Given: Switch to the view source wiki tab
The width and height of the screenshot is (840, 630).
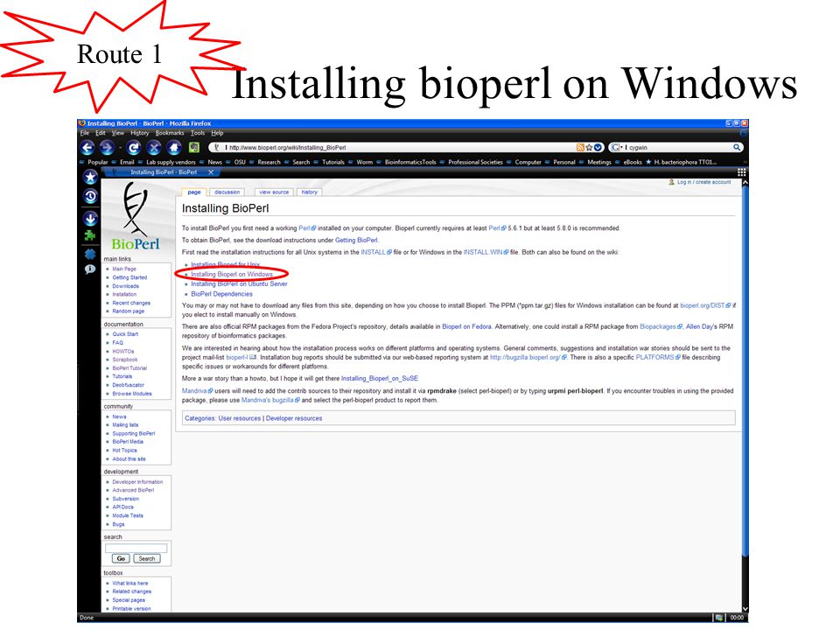Looking at the screenshot, I should [274, 192].
